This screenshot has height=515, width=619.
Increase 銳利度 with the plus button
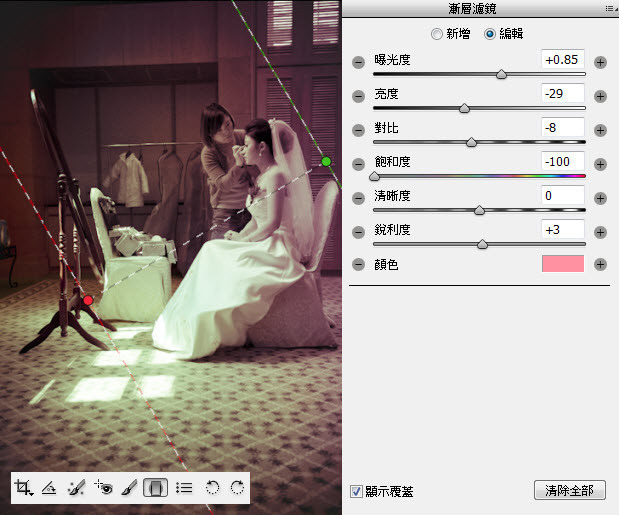[x=600, y=232]
